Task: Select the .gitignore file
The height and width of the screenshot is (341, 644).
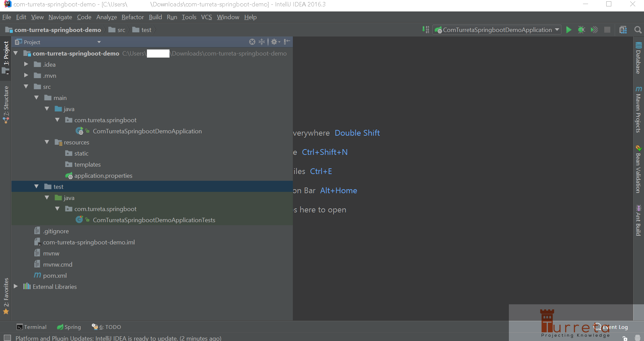Action: coord(56,231)
